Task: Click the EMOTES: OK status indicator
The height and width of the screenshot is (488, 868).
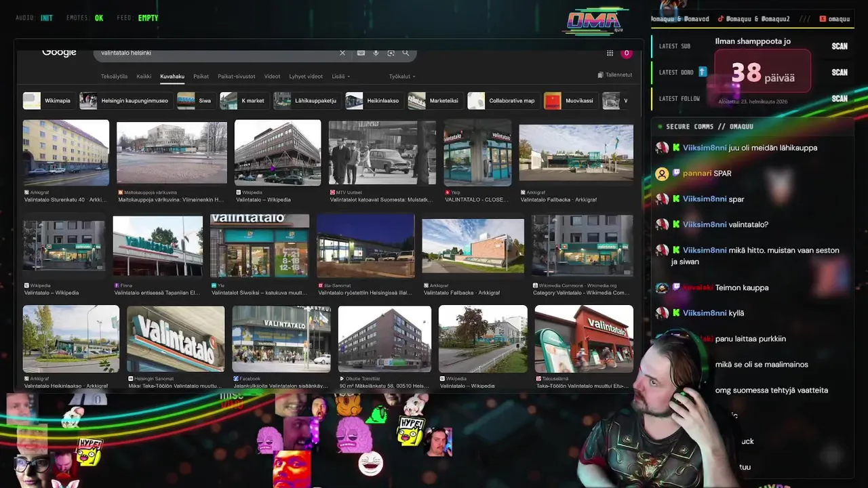Action: point(85,18)
